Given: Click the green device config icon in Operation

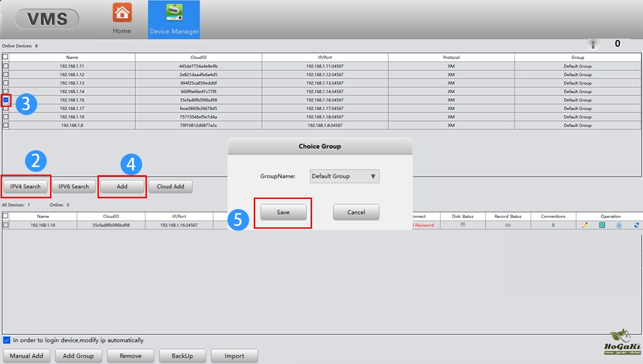Looking at the screenshot, I should 602,225.
